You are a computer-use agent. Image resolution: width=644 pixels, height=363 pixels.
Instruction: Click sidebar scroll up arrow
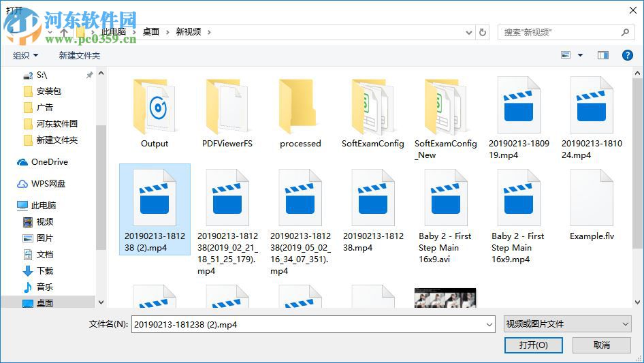pos(101,73)
